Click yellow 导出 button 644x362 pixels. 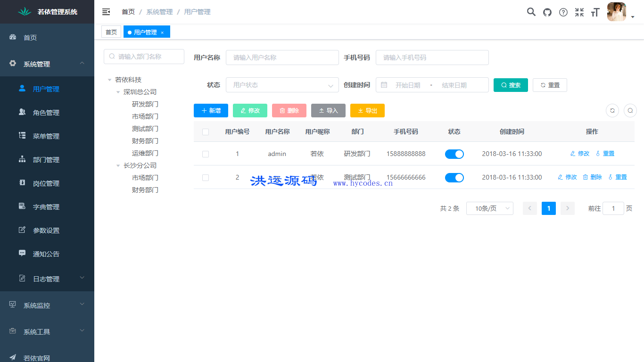[x=367, y=110]
